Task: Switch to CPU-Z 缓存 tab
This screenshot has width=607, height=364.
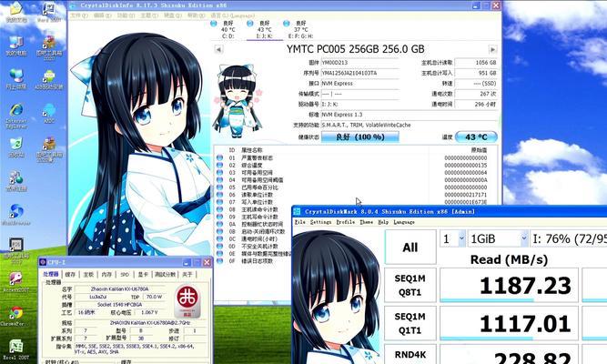Action: tap(70, 274)
